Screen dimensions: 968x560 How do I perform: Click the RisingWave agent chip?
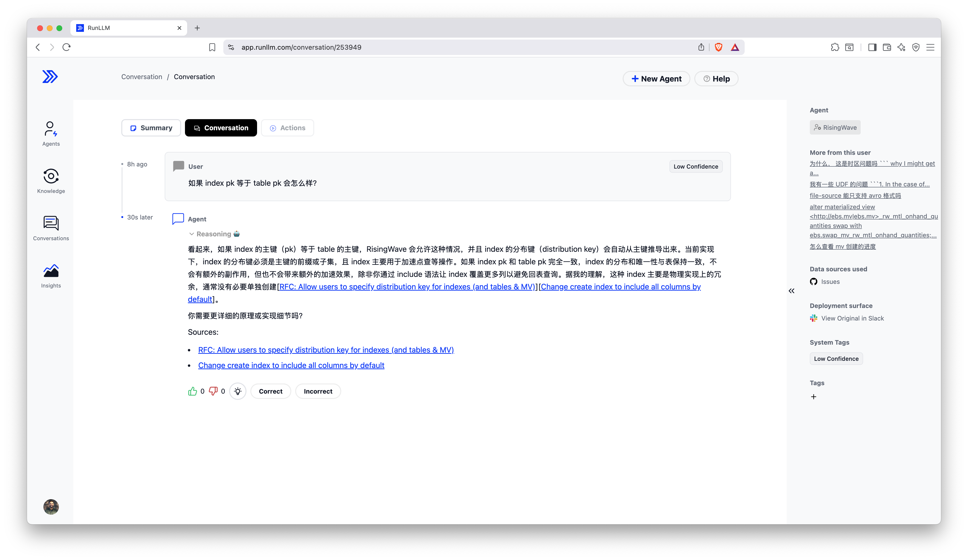[835, 128]
